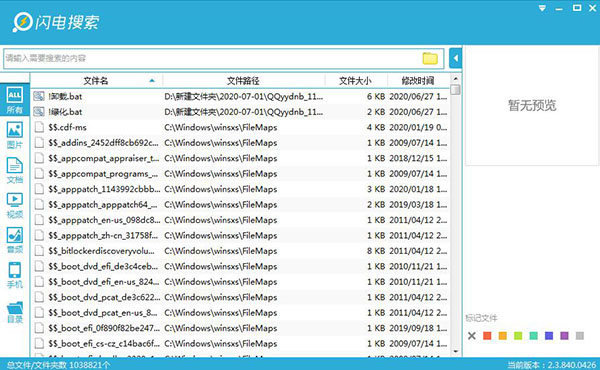The image size is (600, 370).
Task: Select $$_boot_dvd_pcat_en-us_8 file row
Action: [x=240, y=313]
